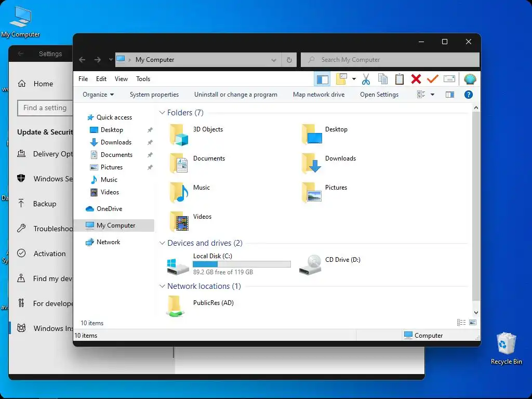Open the Tools menu

[143, 79]
